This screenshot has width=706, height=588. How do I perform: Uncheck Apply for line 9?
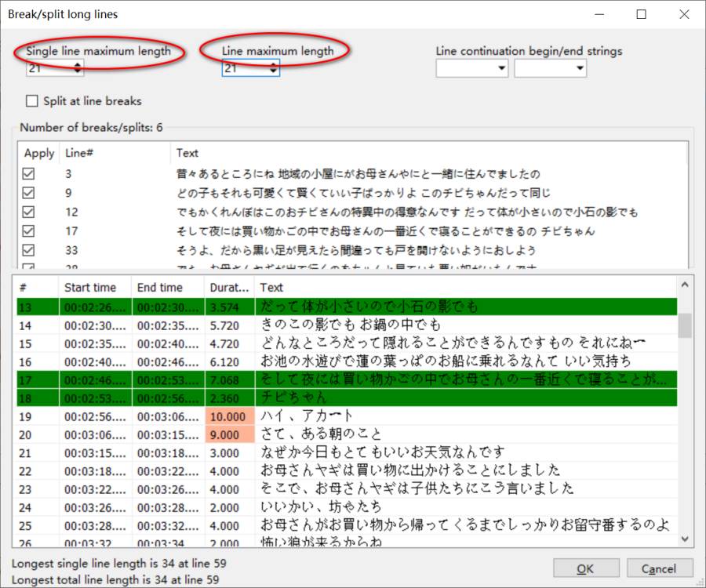point(30,192)
